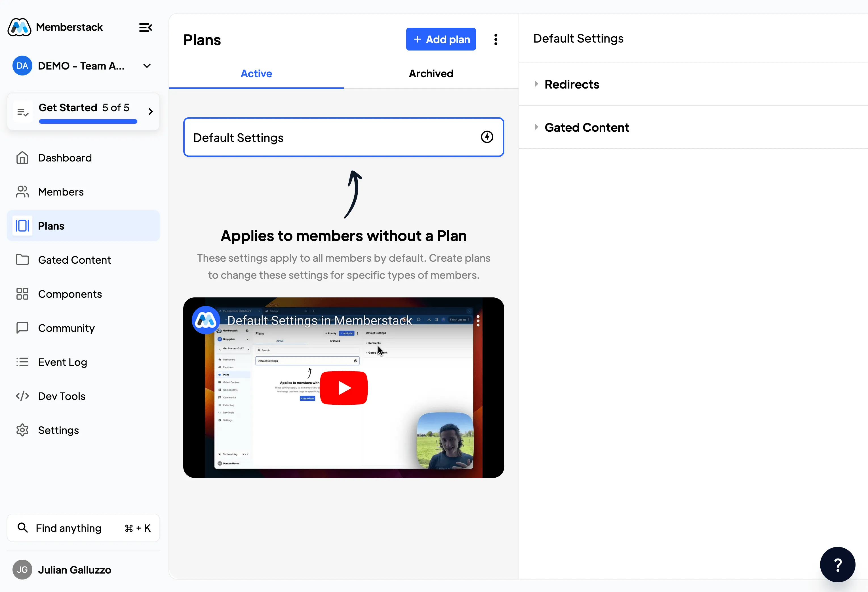
Task: Open Components grid icon
Action: (x=22, y=294)
